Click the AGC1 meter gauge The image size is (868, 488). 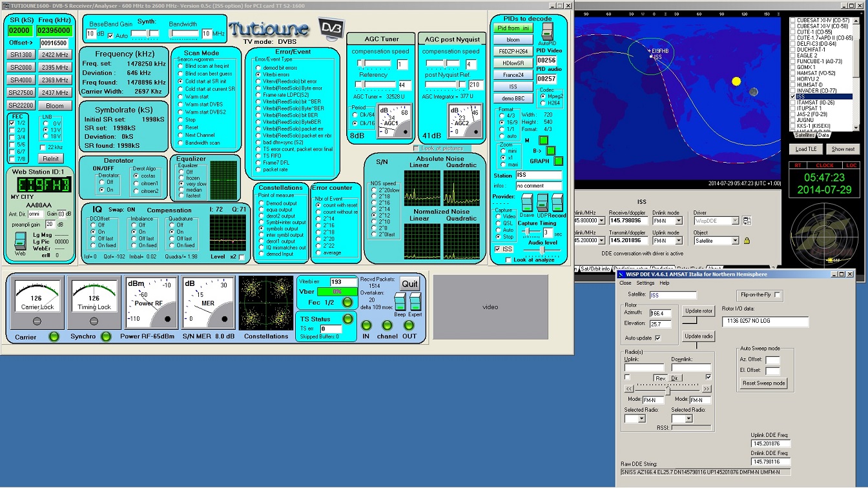tap(395, 121)
